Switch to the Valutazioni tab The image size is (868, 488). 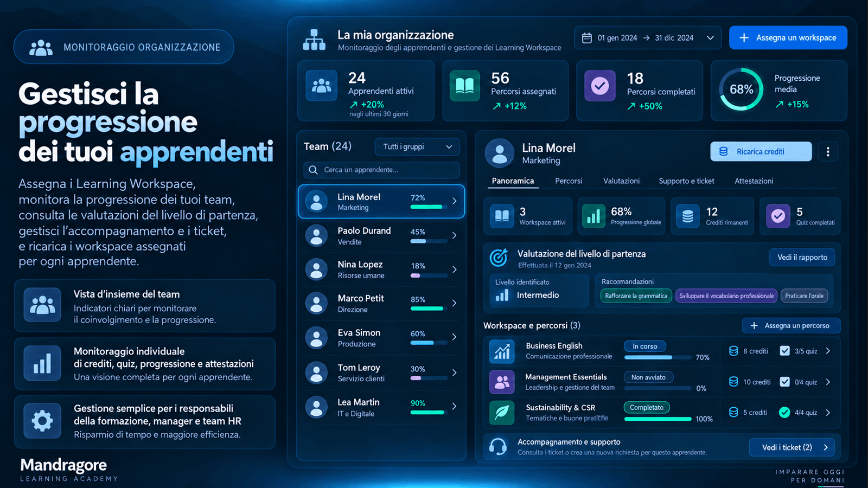click(x=621, y=181)
